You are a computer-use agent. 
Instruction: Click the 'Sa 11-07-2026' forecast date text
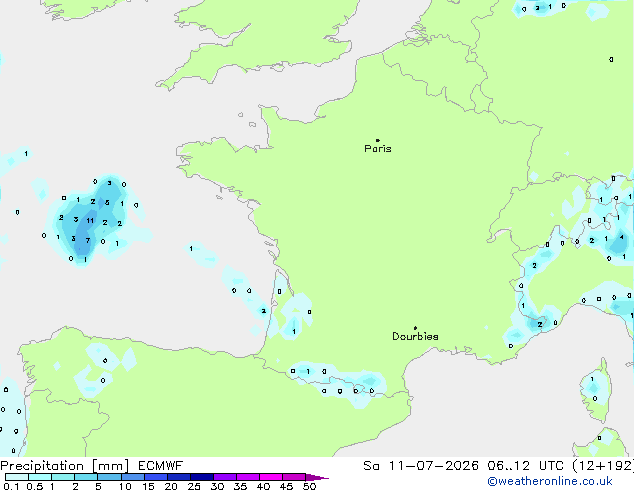point(421,466)
